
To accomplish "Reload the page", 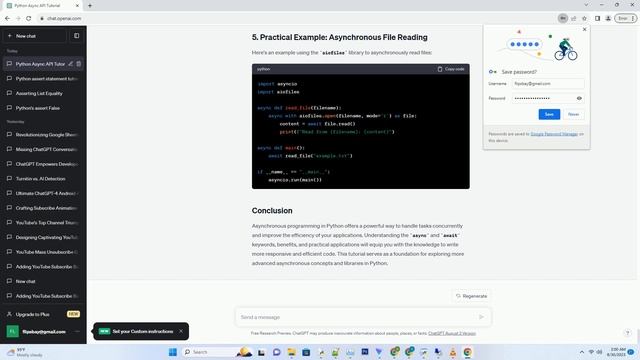I will pos(29,18).
